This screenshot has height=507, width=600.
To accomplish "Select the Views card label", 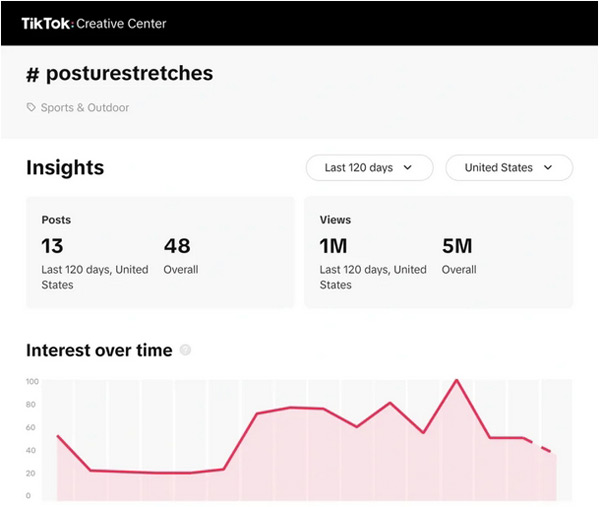I will pyautogui.click(x=335, y=219).
